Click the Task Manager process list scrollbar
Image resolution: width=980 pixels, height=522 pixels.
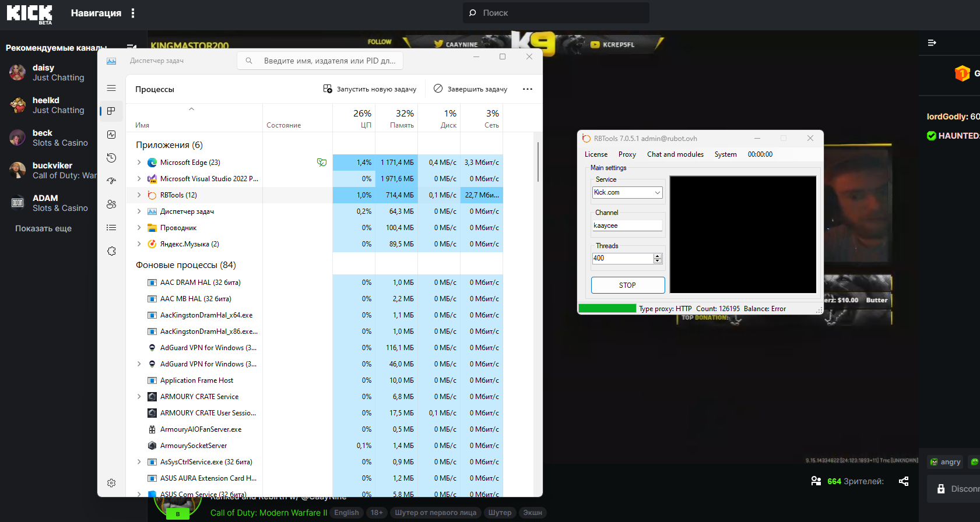click(538, 163)
